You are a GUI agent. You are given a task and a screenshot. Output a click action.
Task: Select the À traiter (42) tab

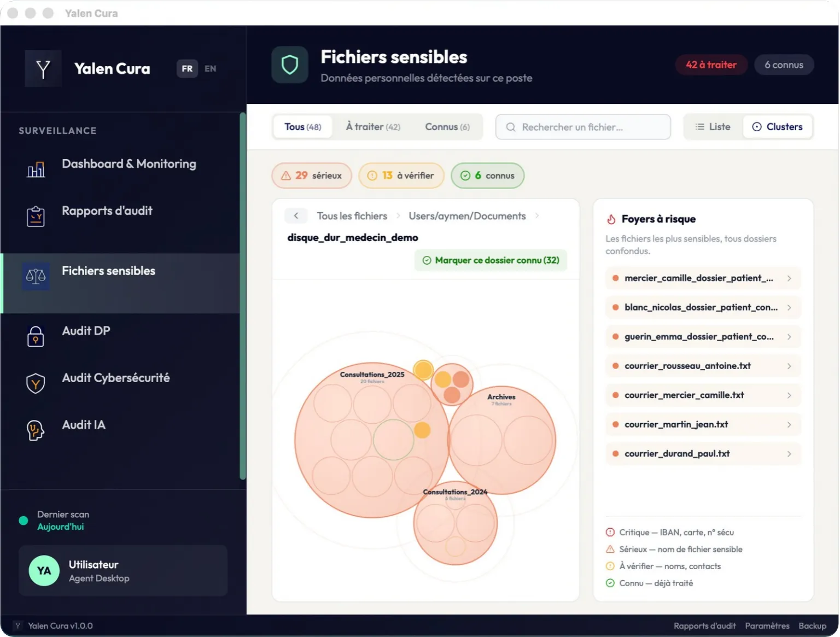click(x=373, y=127)
